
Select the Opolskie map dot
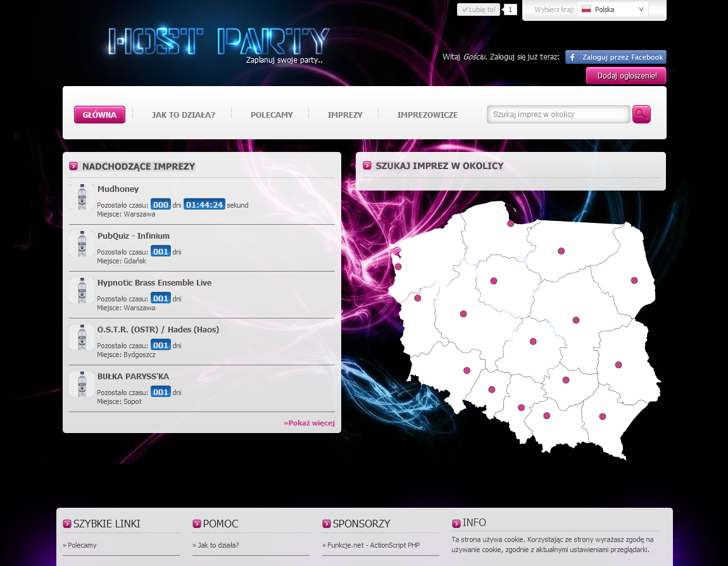click(x=492, y=389)
